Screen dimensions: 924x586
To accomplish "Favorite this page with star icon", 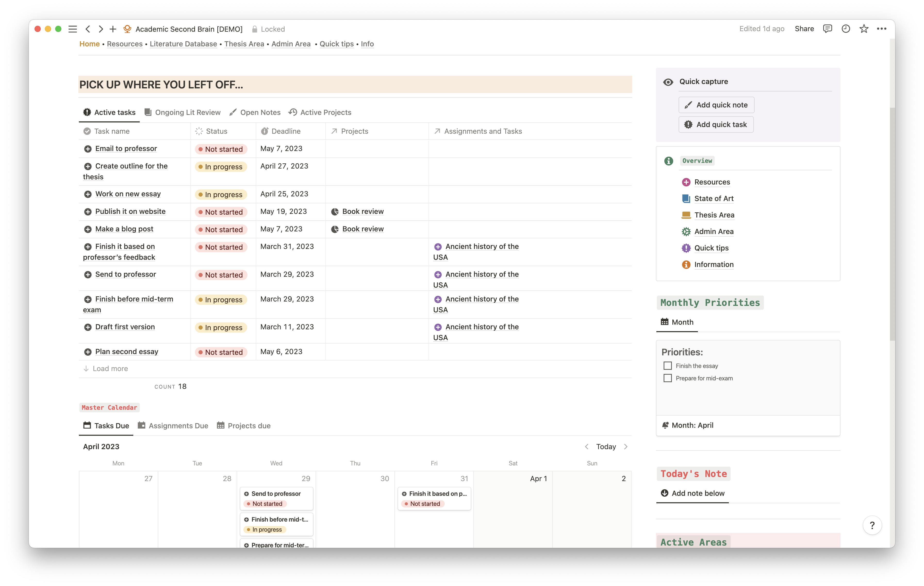I will [864, 29].
